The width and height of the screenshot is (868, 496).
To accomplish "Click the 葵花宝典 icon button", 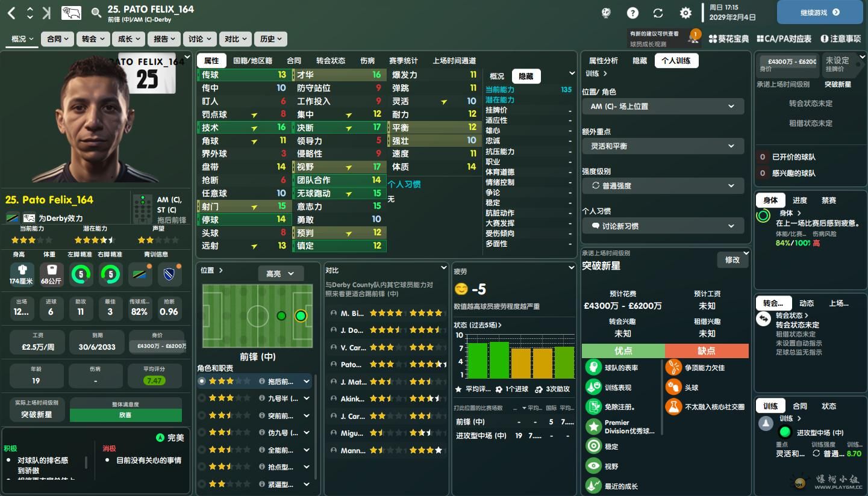I will 728,39.
